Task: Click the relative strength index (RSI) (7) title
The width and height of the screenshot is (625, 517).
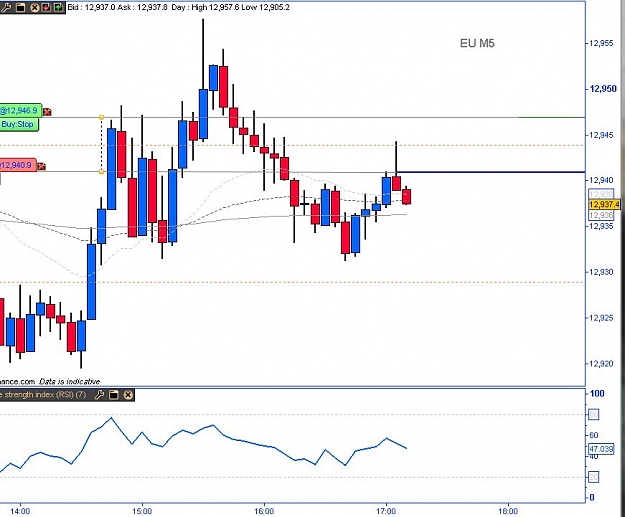Action: click(43, 395)
